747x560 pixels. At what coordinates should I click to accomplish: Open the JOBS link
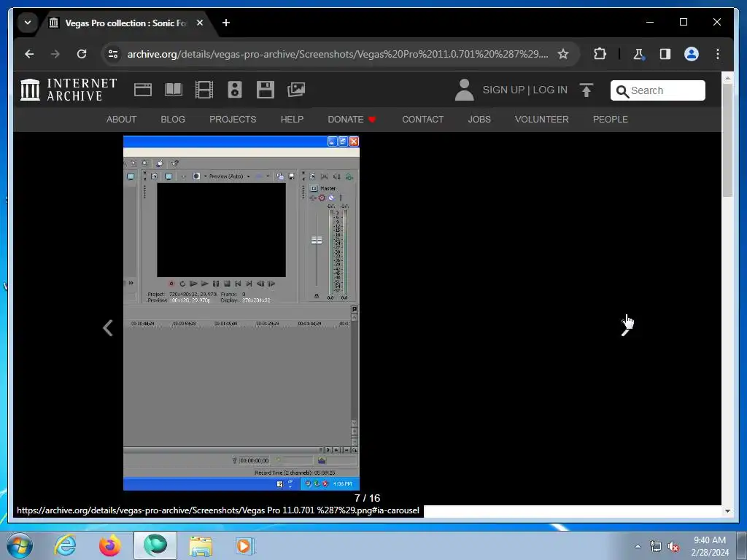[479, 120]
